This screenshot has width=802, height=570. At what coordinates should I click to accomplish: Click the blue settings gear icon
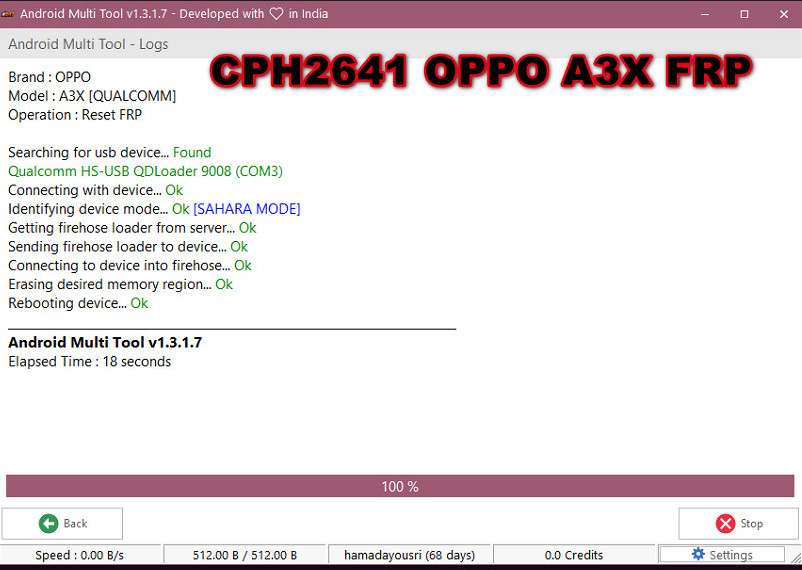pos(698,554)
